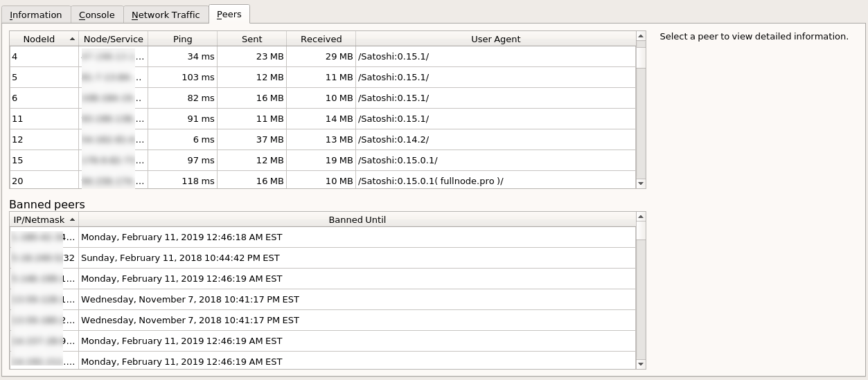Click the 19 MB received cell
868x380 pixels.
tap(321, 161)
